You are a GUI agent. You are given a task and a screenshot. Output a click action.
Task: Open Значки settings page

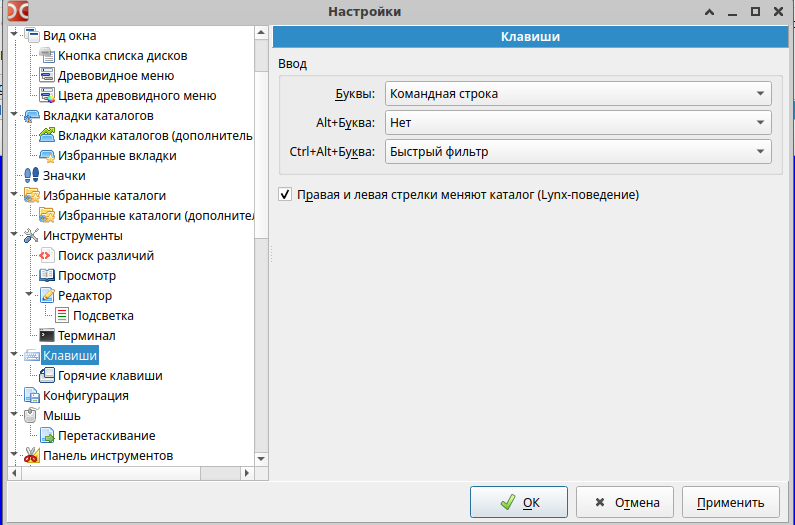(64, 176)
